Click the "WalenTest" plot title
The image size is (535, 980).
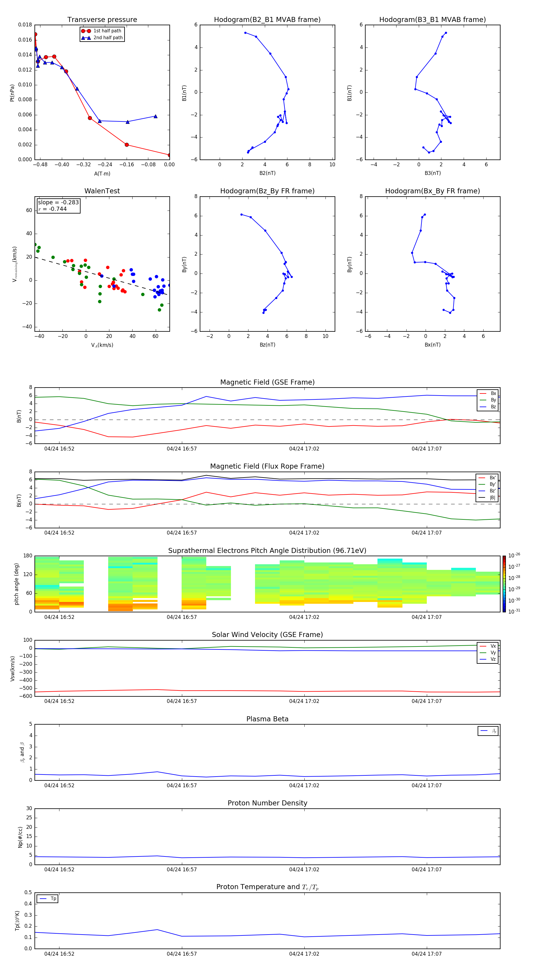point(102,191)
